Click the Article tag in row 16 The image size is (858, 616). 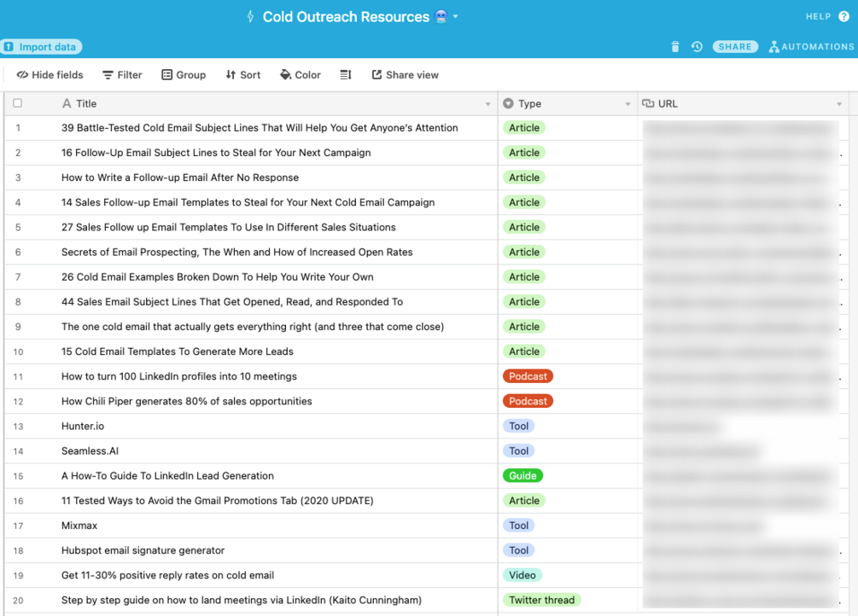click(x=523, y=501)
